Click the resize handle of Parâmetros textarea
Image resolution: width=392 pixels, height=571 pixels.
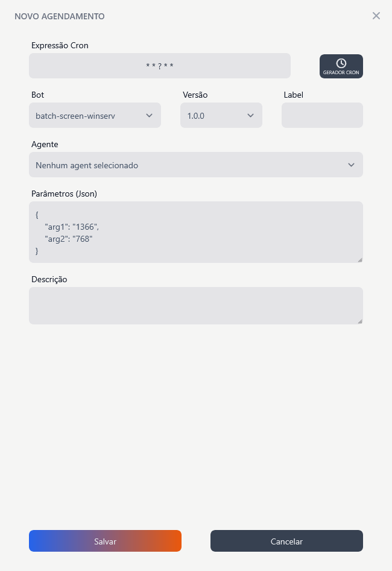360,259
